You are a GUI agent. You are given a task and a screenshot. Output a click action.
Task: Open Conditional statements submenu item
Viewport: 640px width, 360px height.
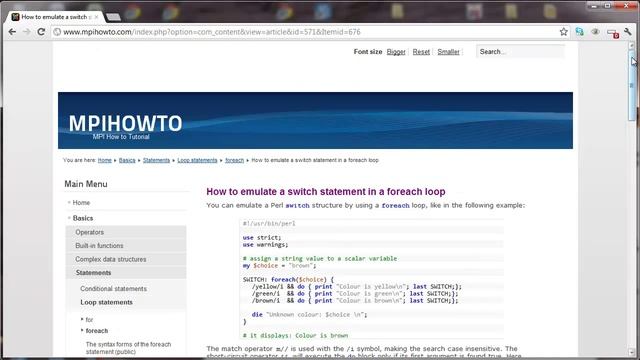pyautogui.click(x=113, y=289)
